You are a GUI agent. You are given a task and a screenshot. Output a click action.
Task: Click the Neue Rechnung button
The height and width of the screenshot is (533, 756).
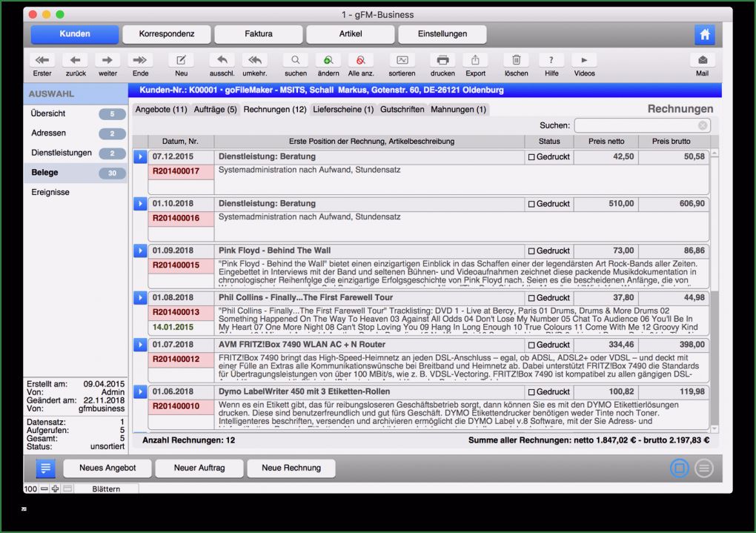coord(291,468)
